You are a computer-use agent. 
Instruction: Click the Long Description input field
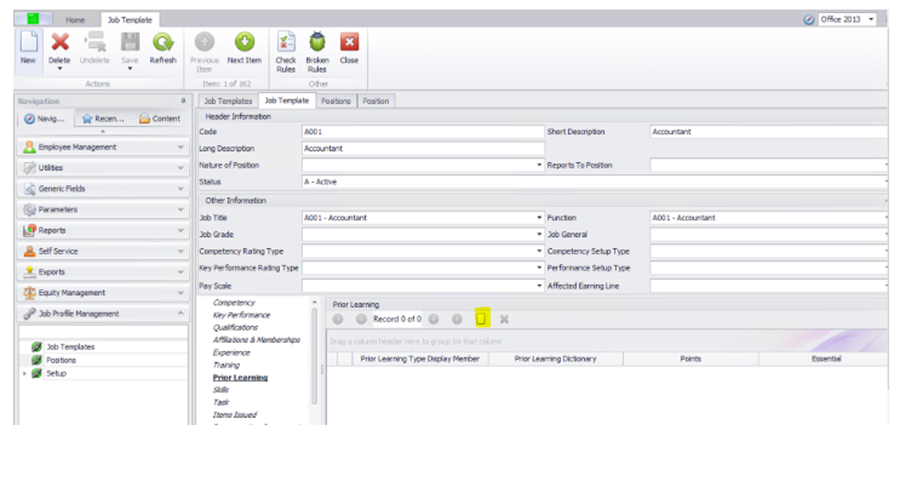click(x=422, y=148)
